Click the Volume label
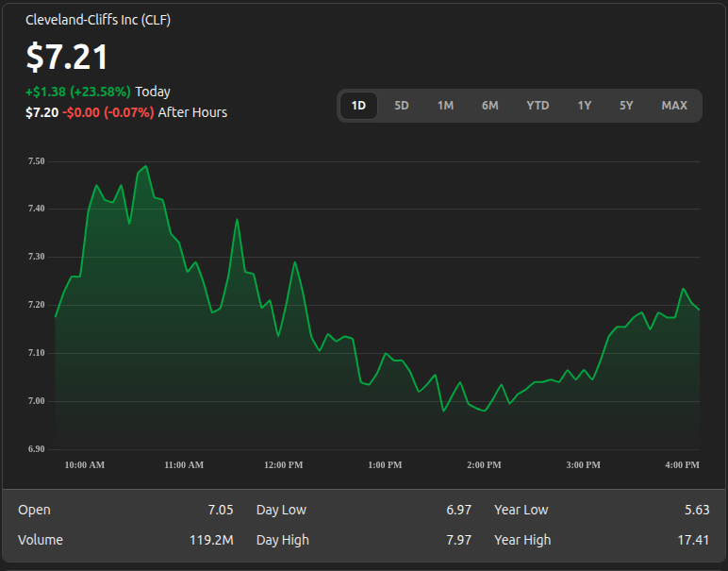Viewport: 728px width, 571px height. pos(41,540)
